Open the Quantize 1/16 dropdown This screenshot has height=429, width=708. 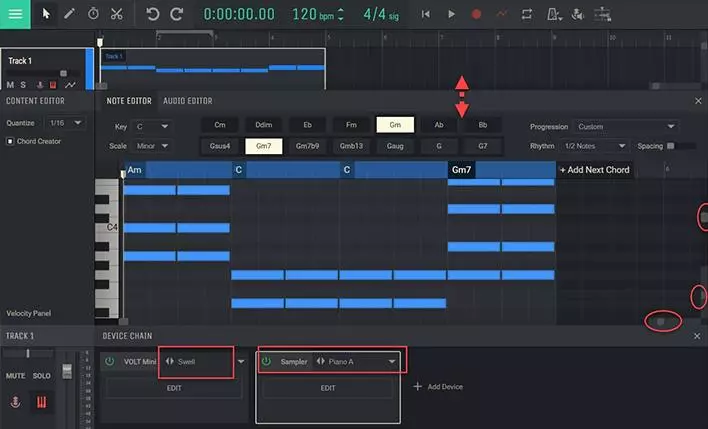coord(65,123)
